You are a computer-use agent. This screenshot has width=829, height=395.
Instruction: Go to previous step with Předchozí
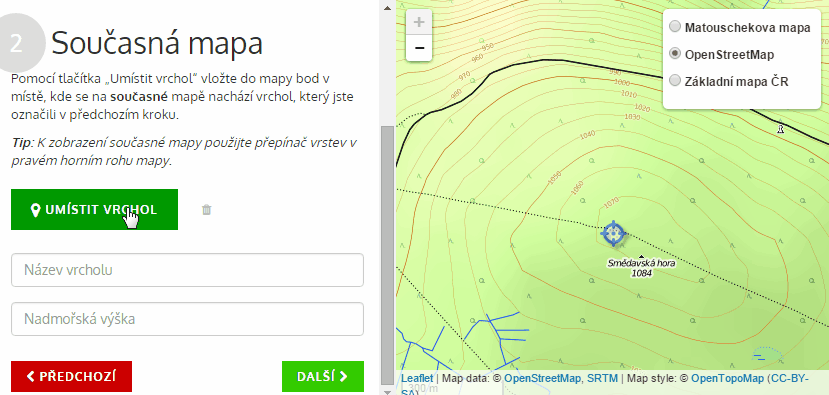click(71, 376)
